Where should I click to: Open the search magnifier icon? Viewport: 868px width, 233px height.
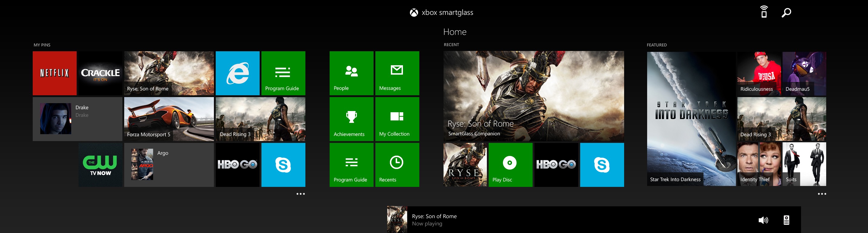786,12
